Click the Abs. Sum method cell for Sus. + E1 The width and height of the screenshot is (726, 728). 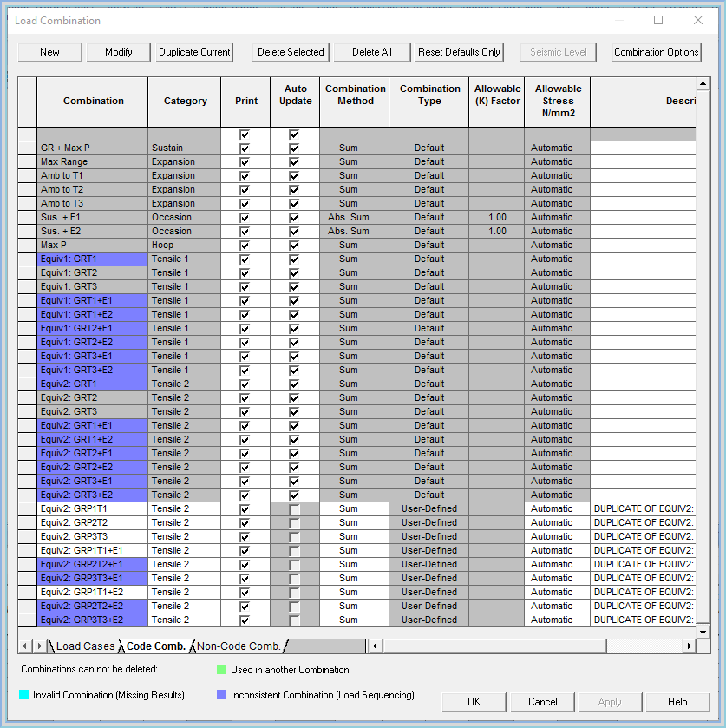349,218
